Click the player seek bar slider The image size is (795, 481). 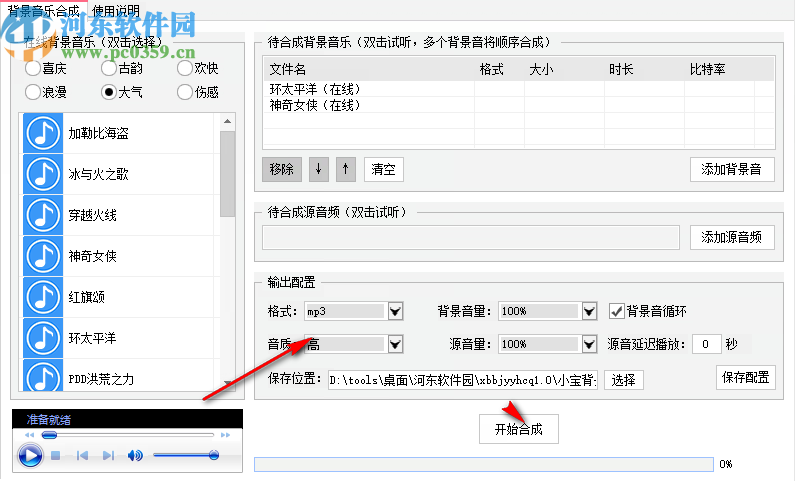49,435
